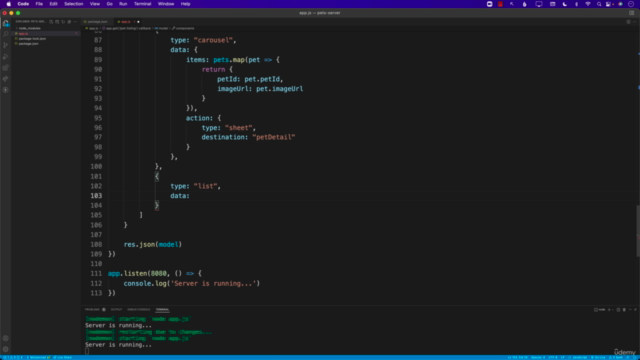
Task: Click the New File icon in Explorer header
Action: [x=51, y=22]
